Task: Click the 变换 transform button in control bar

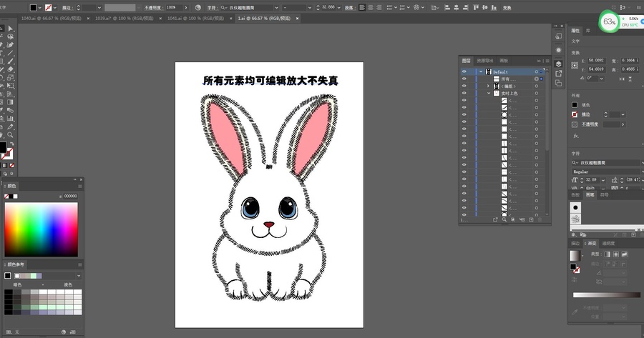Action: point(507,8)
